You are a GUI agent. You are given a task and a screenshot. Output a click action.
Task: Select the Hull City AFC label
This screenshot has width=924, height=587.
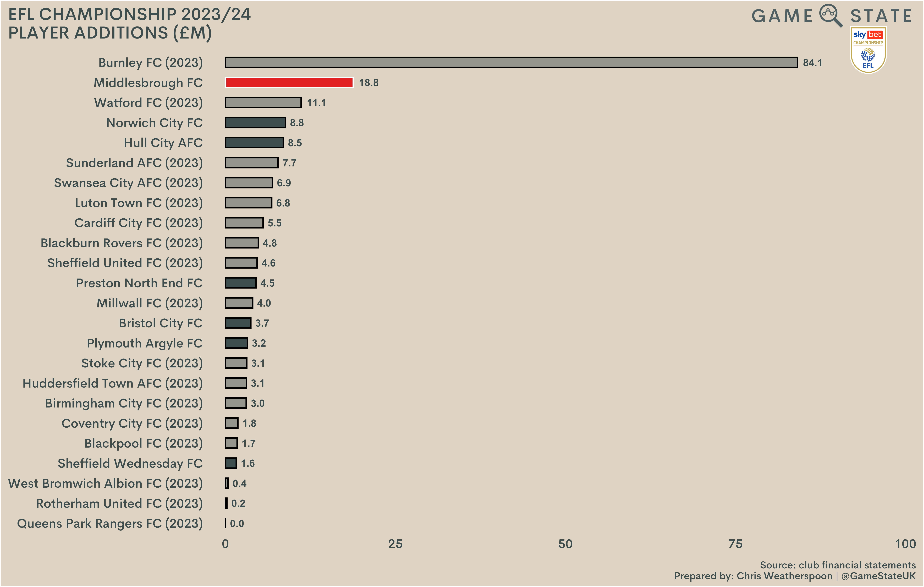pos(163,143)
